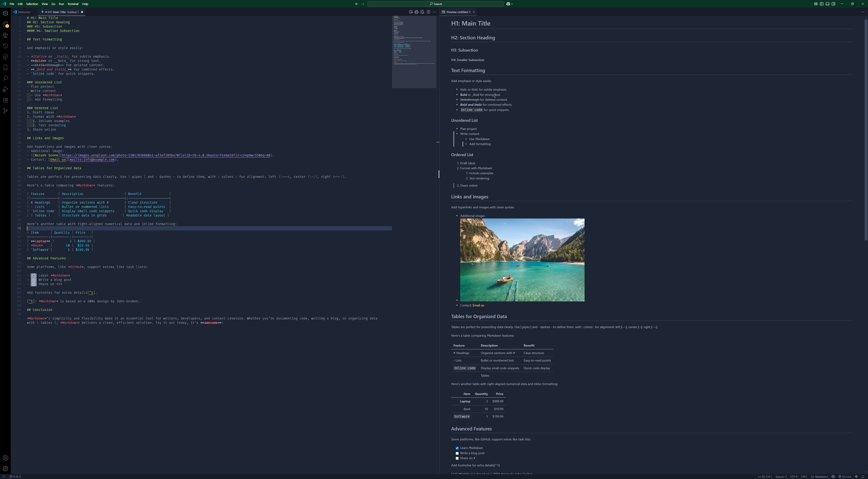Open the Terminal menu
Screen dimensions: 868x479
pos(73,4)
